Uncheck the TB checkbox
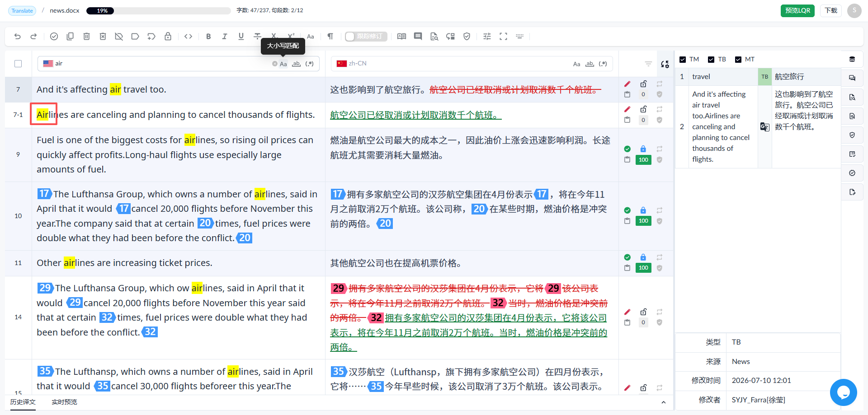Viewport: 868px width, 415px height. tap(711, 60)
